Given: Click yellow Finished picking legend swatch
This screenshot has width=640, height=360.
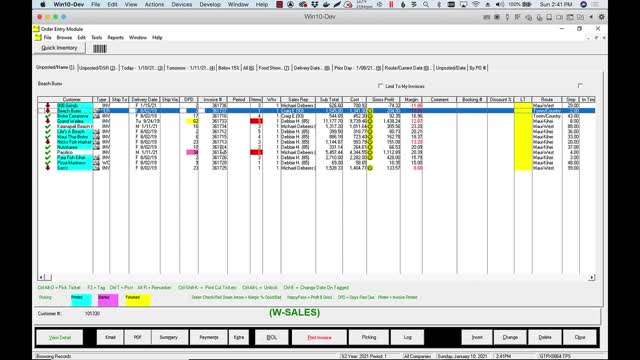Looking at the screenshot, I should pos(138,300).
